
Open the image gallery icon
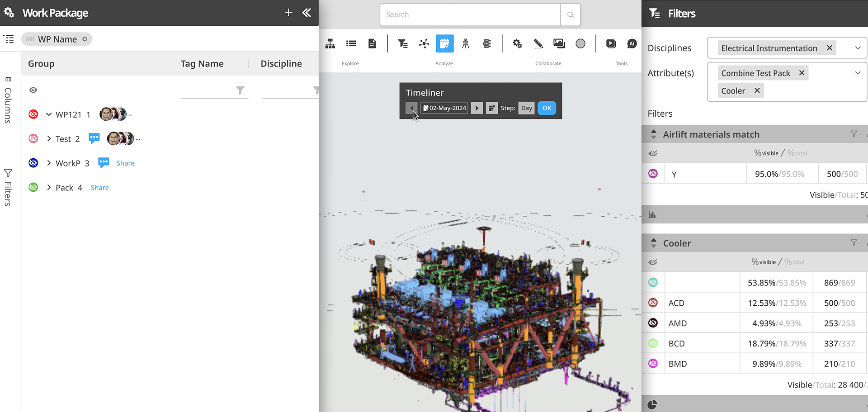point(559,44)
